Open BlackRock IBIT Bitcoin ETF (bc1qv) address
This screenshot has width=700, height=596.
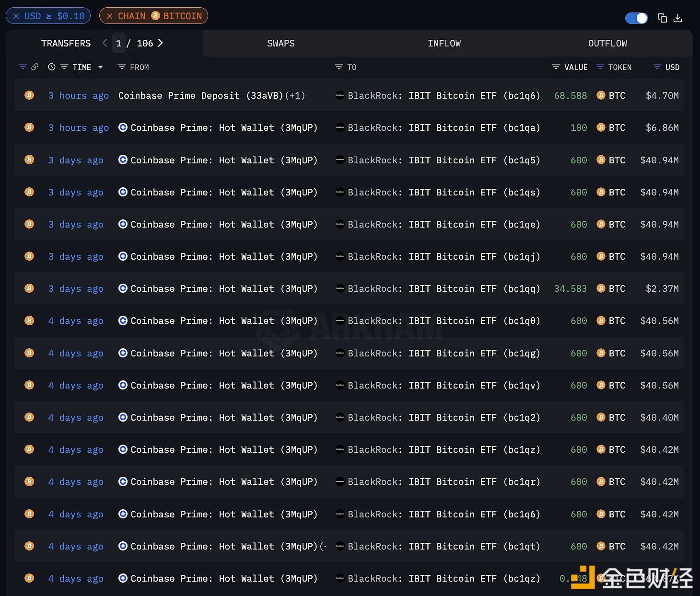point(444,386)
